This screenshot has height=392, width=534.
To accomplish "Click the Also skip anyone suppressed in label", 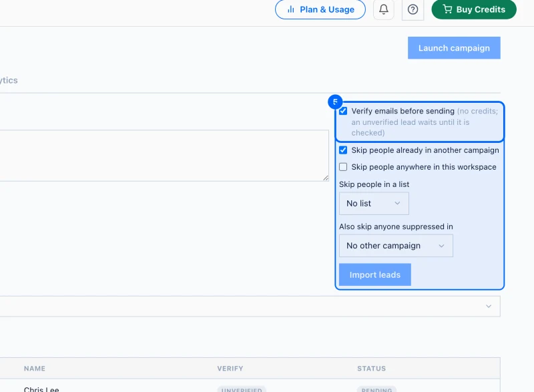I will (396, 226).
